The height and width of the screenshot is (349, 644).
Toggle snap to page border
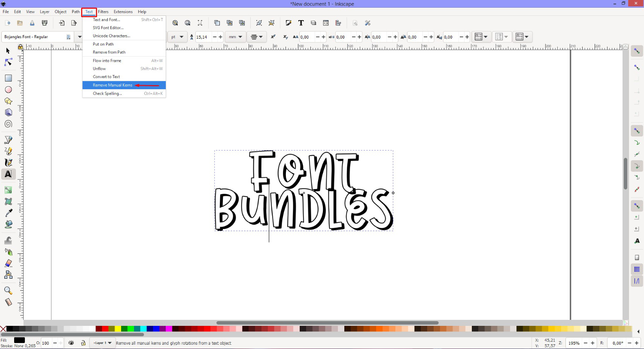(637, 258)
